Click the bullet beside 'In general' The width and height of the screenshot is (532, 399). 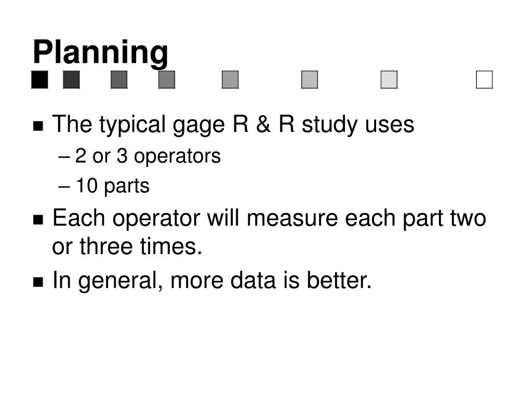pos(38,282)
